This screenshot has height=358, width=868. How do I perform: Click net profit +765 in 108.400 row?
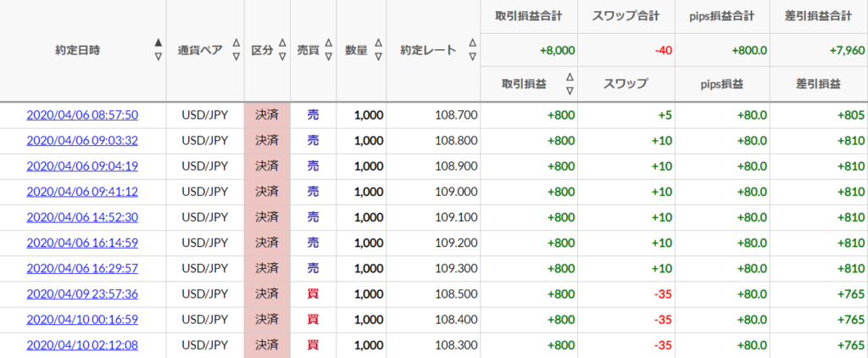(x=852, y=319)
